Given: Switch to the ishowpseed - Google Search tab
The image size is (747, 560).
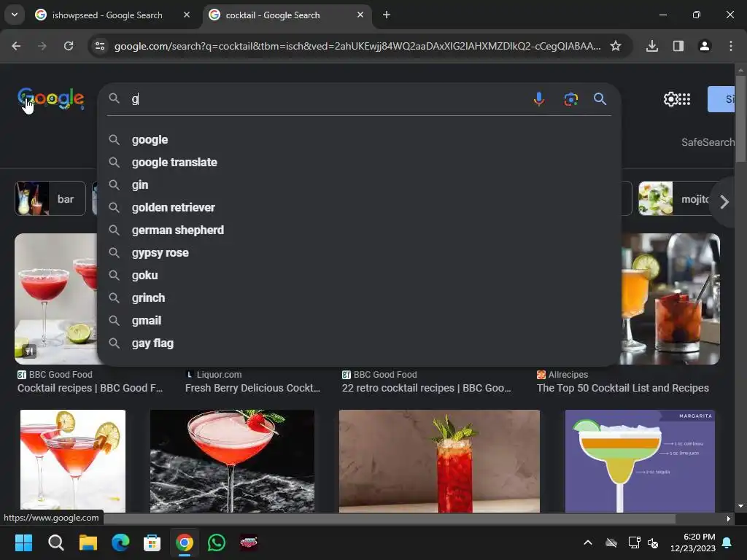Looking at the screenshot, I should (113, 15).
